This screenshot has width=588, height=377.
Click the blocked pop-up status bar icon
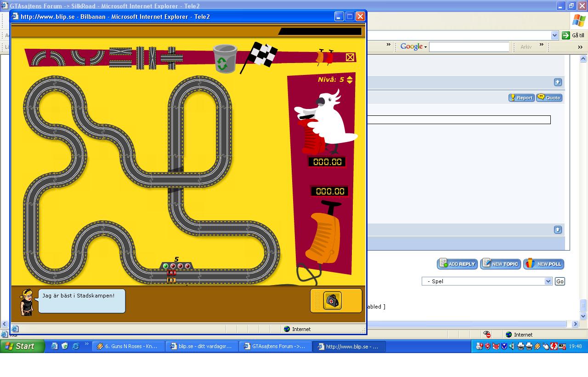pyautogui.click(x=487, y=335)
